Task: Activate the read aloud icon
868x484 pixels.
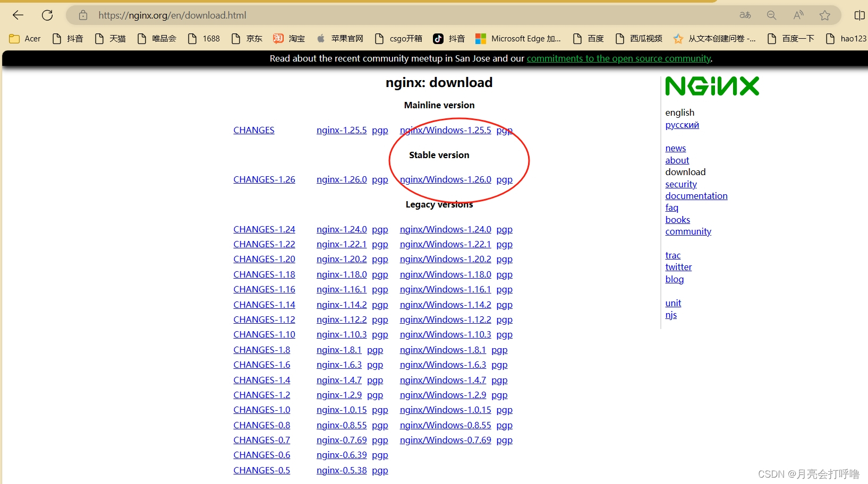Action: tap(798, 15)
